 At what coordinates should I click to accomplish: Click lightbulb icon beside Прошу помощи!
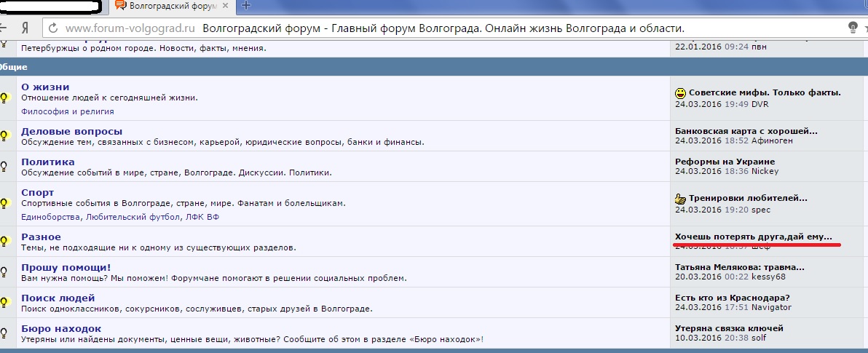4,271
